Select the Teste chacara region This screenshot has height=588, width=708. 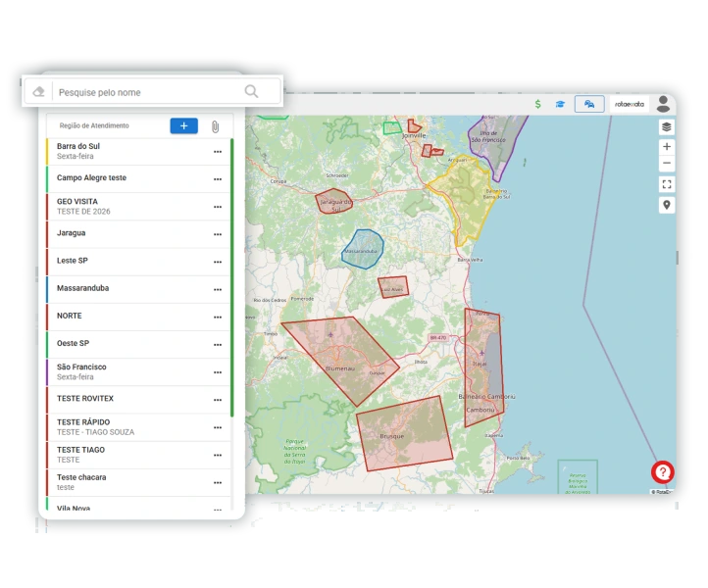tap(137, 482)
